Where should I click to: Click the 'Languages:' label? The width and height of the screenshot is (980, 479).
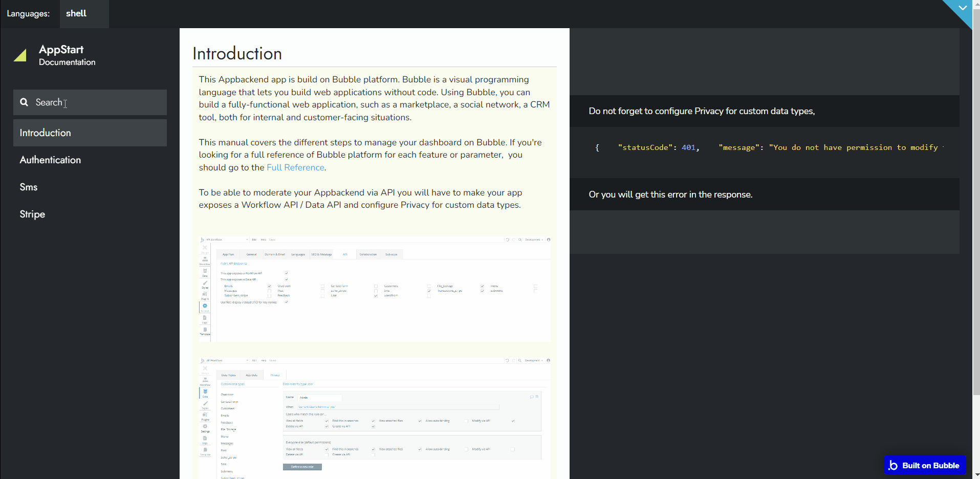click(x=28, y=14)
